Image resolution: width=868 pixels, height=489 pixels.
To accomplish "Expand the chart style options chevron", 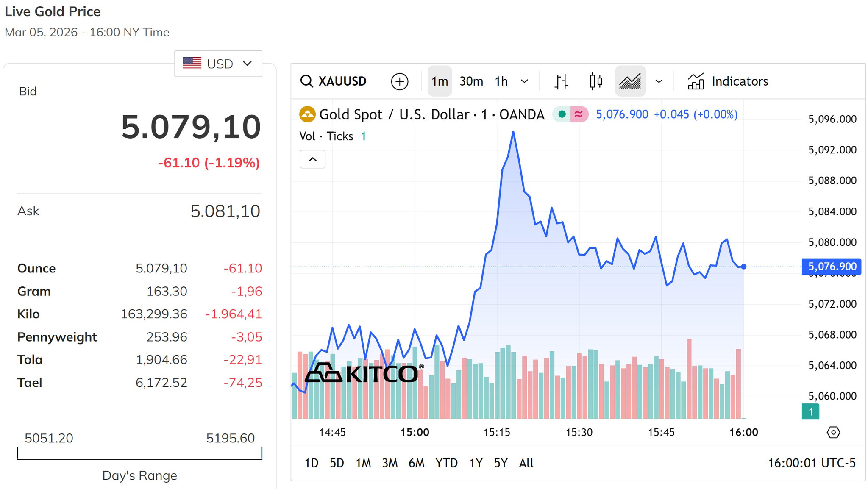I will pos(659,81).
